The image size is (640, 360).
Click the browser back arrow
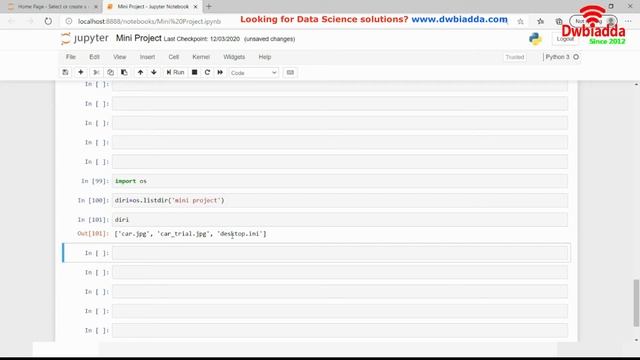pyautogui.click(x=11, y=21)
